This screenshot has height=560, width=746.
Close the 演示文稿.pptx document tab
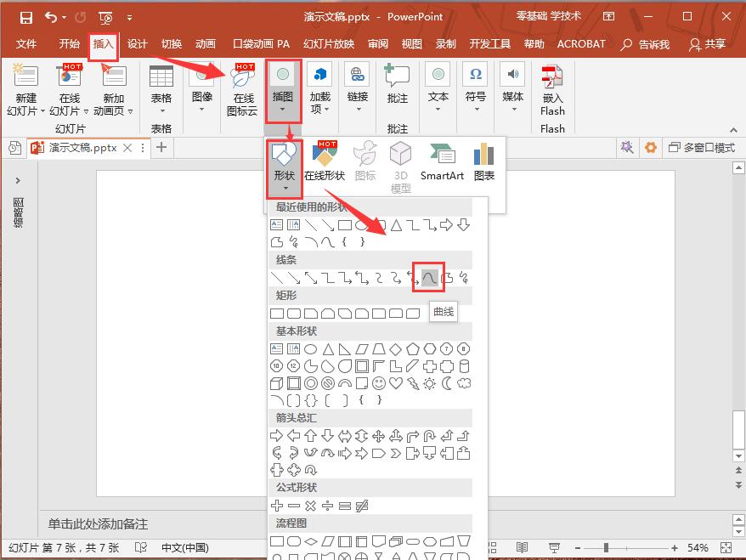coord(127,148)
